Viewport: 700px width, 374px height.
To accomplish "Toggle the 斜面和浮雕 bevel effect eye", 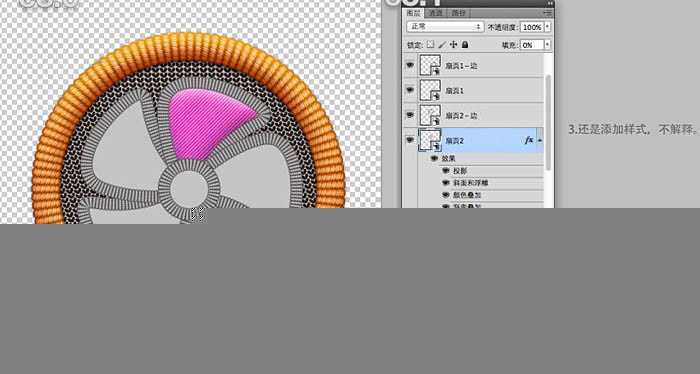I will click(445, 183).
